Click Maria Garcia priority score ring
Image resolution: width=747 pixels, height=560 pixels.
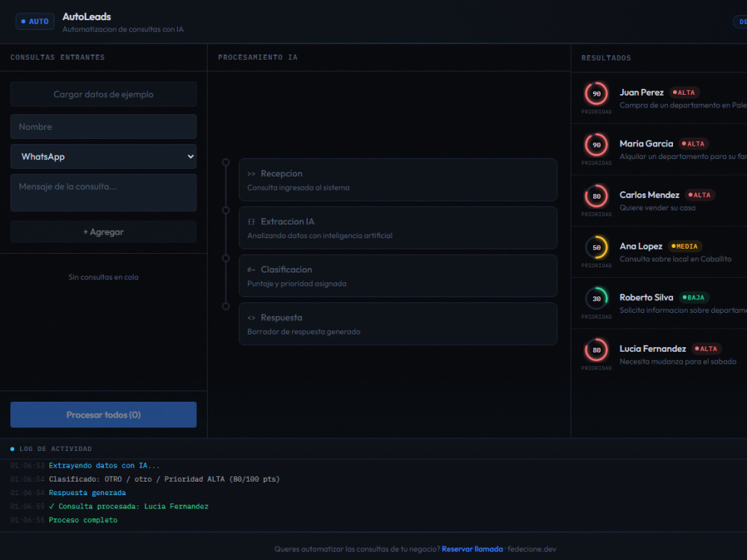tap(596, 146)
